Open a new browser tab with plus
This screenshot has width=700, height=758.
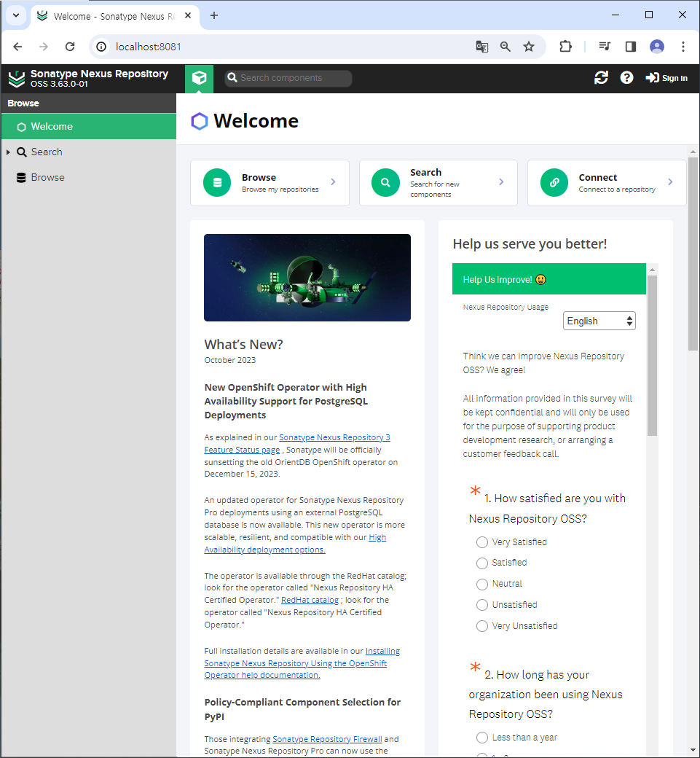point(214,15)
